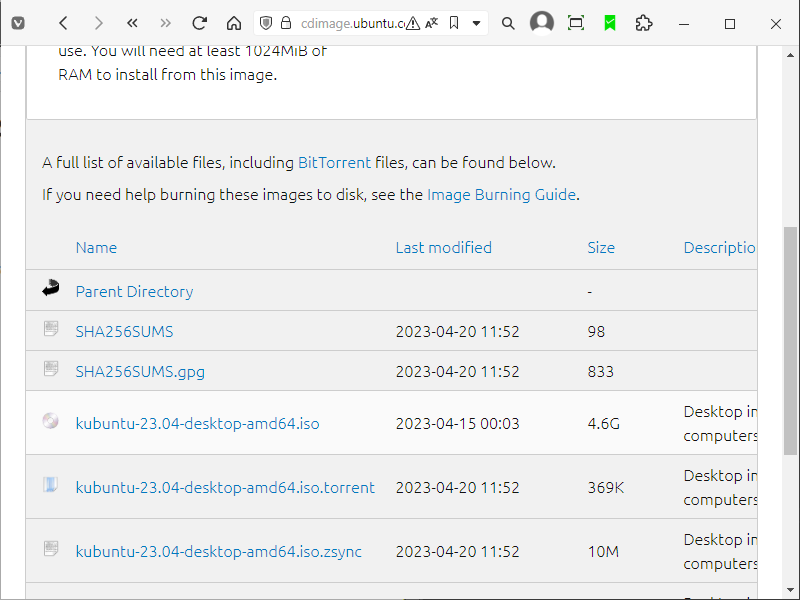Translate this page using the translate icon
Screen dimensions: 800x600
[x=432, y=23]
